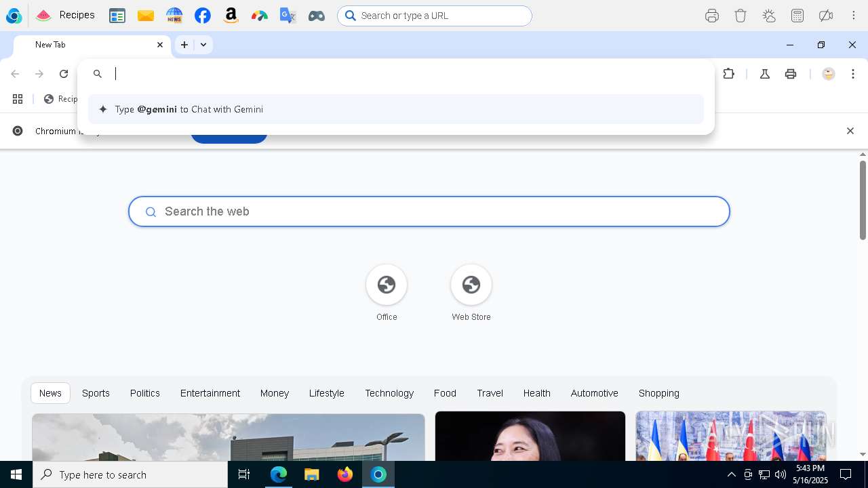Show hidden system tray icons
The width and height of the screenshot is (868, 488).
731,474
